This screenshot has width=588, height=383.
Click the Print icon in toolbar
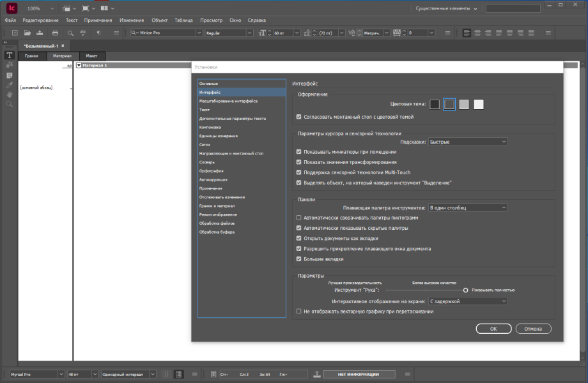point(55,33)
